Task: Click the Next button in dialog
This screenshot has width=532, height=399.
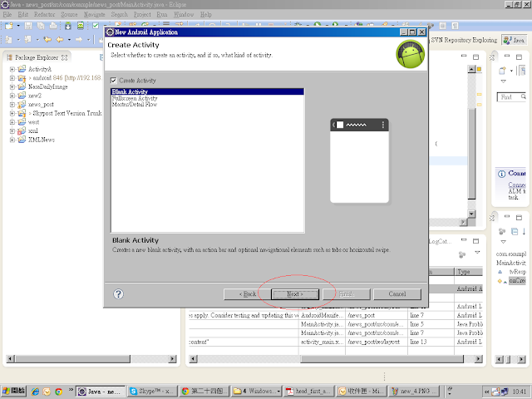Action: 295,294
